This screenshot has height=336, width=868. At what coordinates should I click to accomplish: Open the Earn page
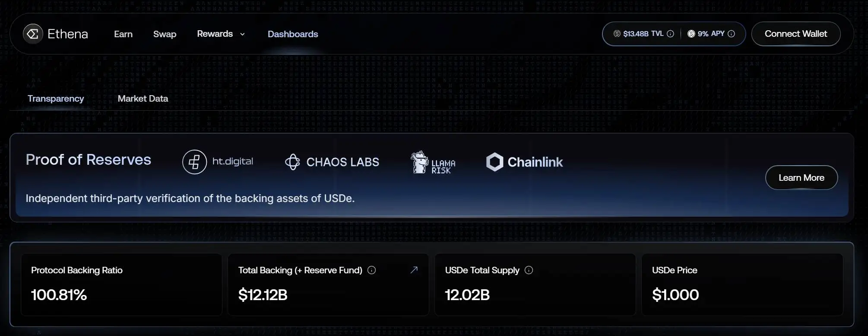pos(123,34)
